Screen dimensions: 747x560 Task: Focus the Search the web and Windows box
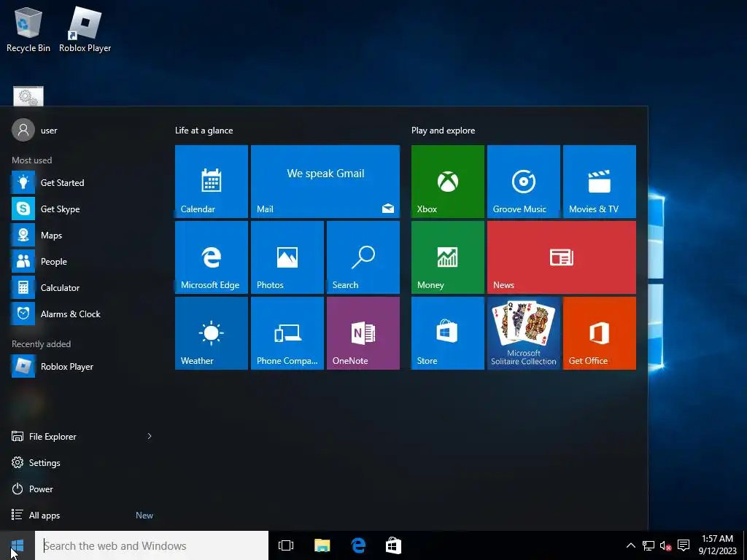click(x=152, y=545)
